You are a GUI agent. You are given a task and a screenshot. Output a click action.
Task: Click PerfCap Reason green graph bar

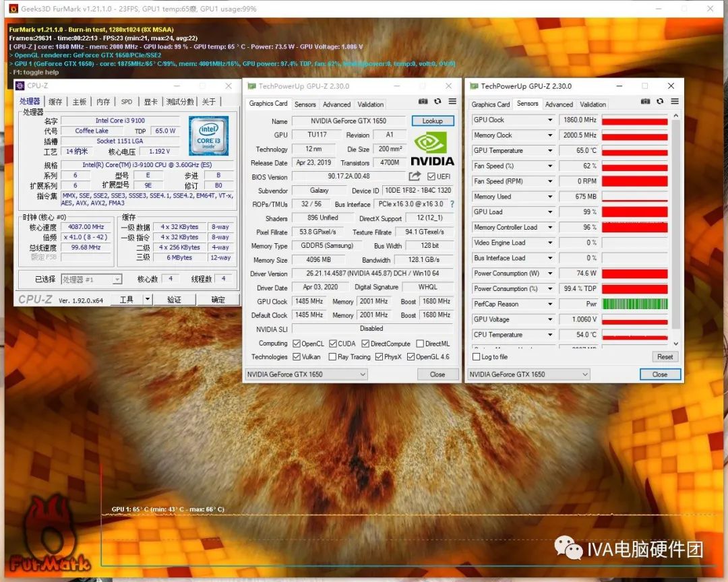pos(635,304)
